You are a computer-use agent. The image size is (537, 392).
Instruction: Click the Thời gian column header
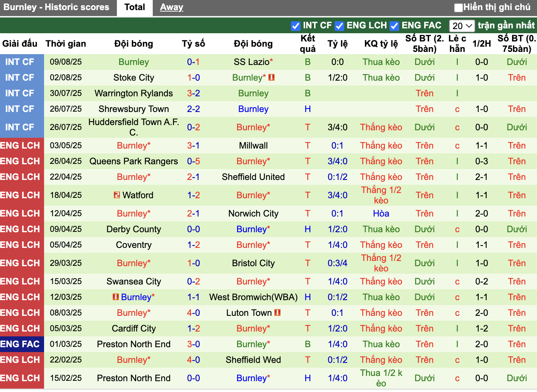(x=66, y=44)
